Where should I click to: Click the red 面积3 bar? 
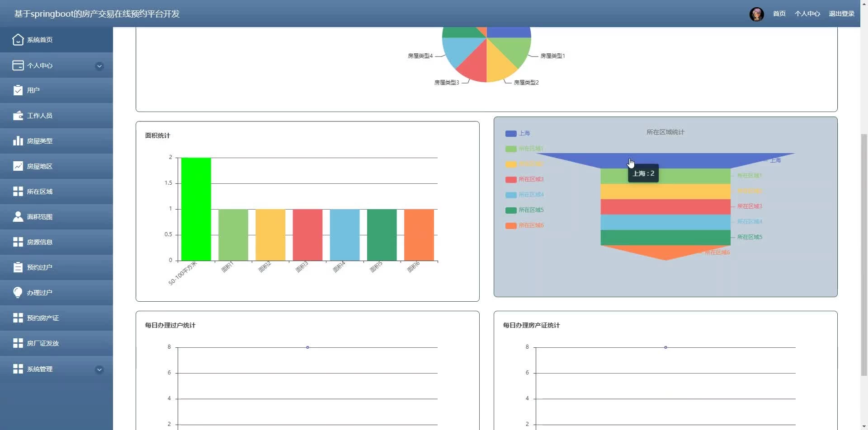pyautogui.click(x=307, y=235)
